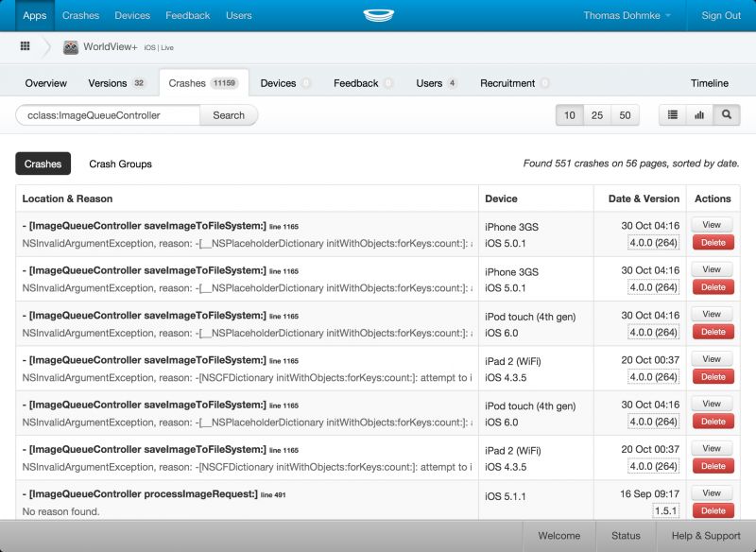The height and width of the screenshot is (552, 756).
Task: Click Feedback in top navigation
Action: coord(187,16)
